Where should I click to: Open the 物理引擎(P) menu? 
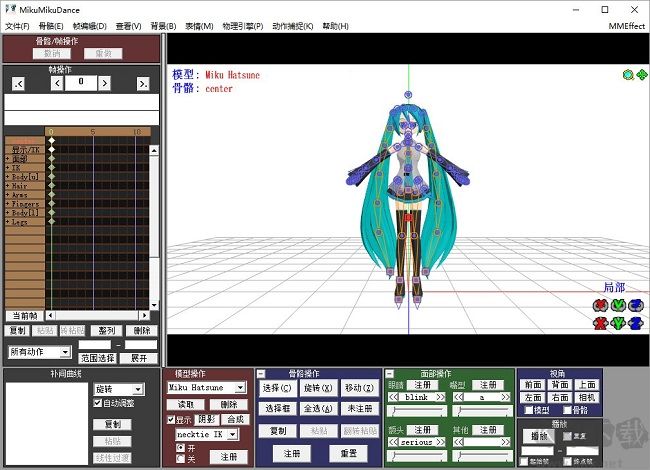pyautogui.click(x=241, y=25)
